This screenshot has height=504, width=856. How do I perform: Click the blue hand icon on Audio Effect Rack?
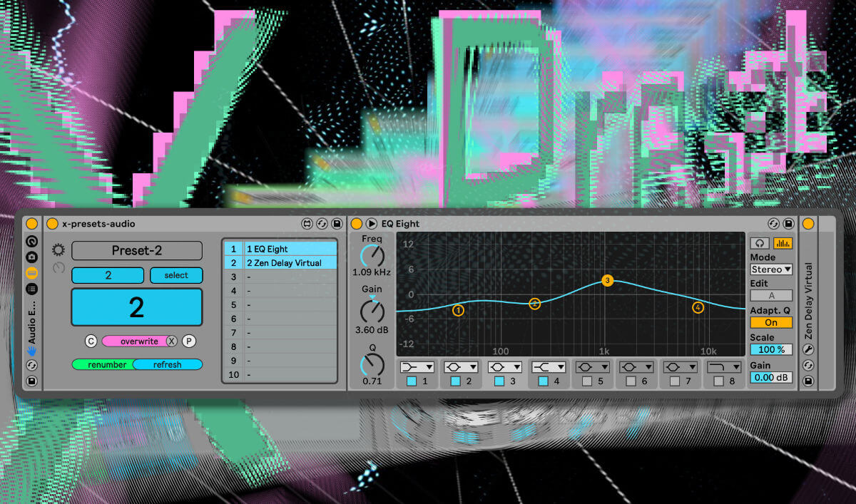(x=32, y=351)
